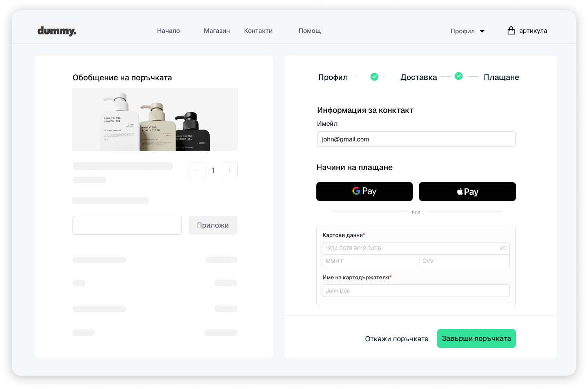Image resolution: width=588 pixels, height=389 pixels.
Task: Select the Плащане checkout step
Action: [x=501, y=77]
